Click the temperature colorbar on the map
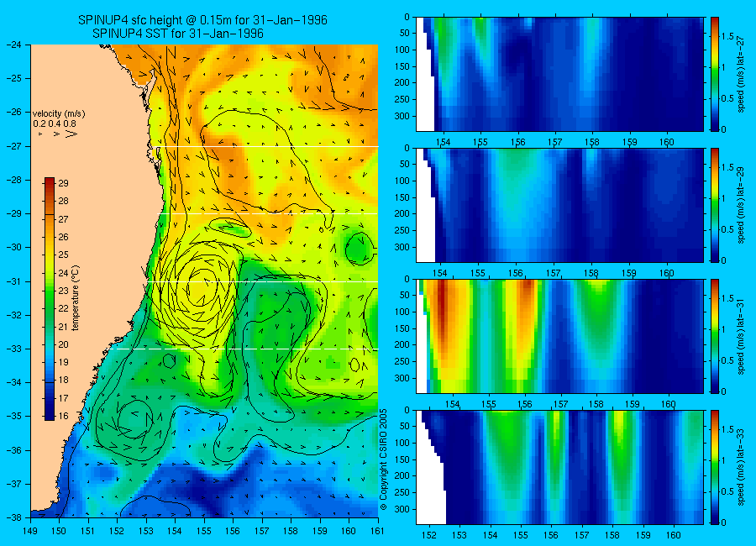This screenshot has width=756, height=546. click(x=50, y=299)
